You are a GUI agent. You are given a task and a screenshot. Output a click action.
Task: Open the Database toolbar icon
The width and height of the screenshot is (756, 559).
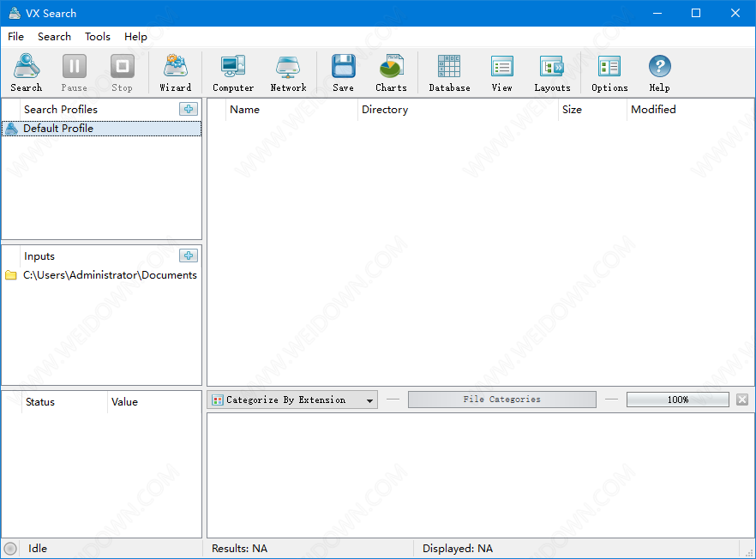pos(449,73)
